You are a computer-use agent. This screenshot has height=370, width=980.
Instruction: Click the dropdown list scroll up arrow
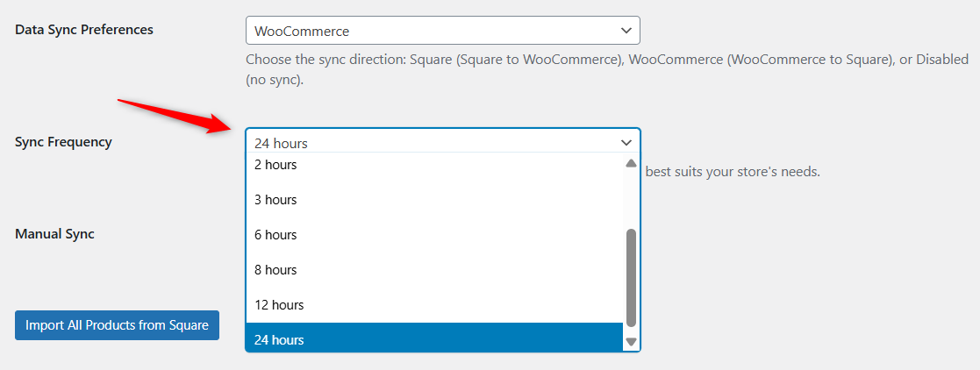pyautogui.click(x=631, y=164)
